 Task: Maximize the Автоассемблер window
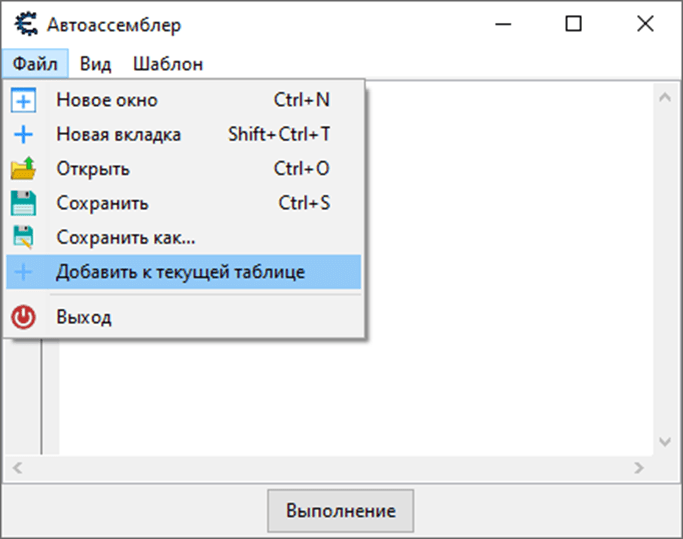click(573, 24)
